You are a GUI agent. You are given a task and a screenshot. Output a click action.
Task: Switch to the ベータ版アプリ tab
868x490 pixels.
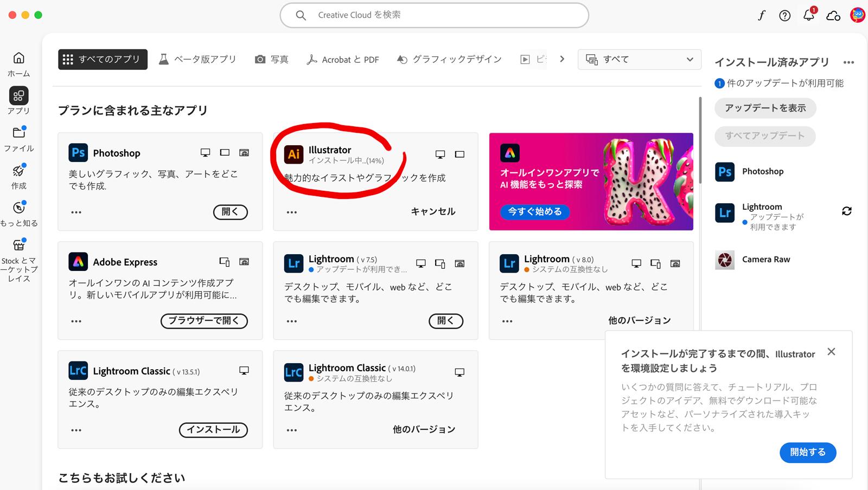[197, 60]
